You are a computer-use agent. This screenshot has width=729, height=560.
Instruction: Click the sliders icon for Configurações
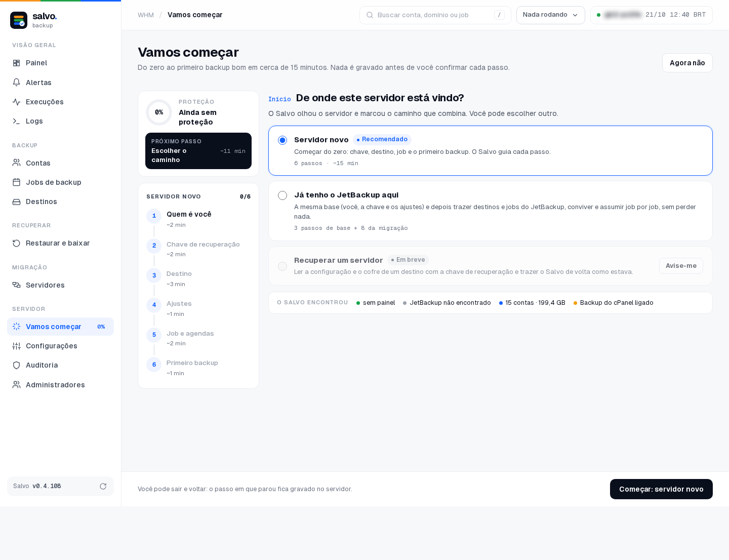[16, 346]
